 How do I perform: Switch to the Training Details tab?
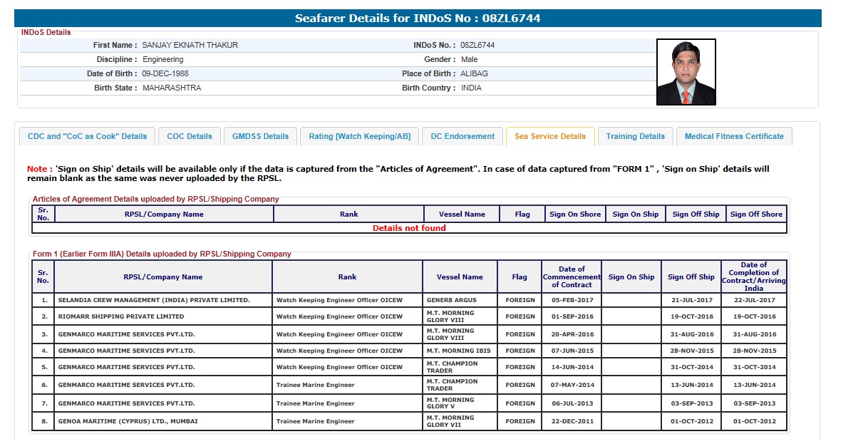(x=635, y=136)
